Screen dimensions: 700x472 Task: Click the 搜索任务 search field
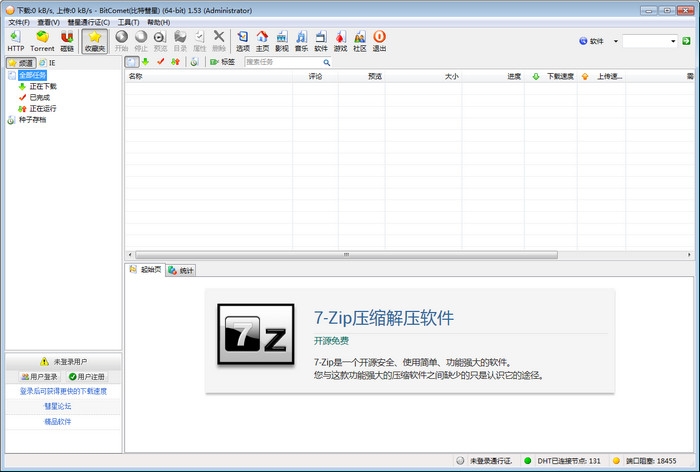point(283,62)
